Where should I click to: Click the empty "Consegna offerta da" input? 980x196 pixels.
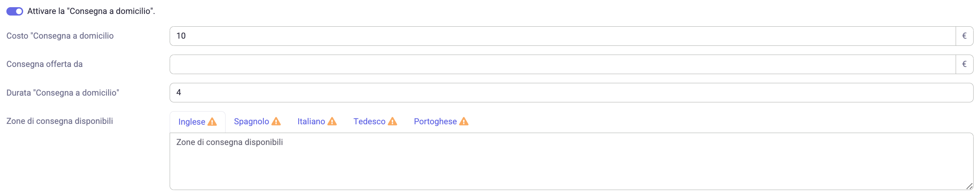click(x=563, y=65)
